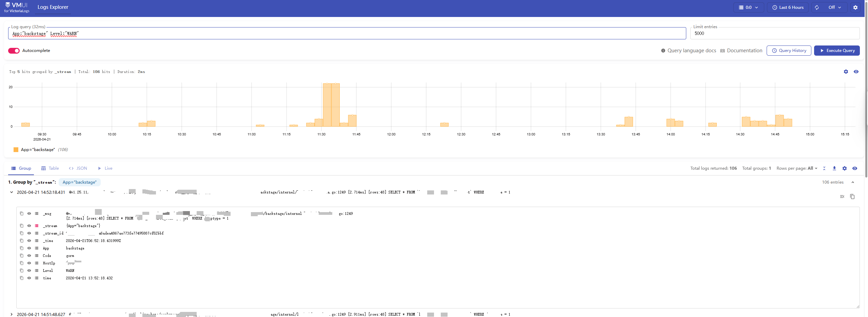Collapse the 106 entries group chevron
Image resolution: width=868 pixels, height=317 pixels.
[x=852, y=182]
